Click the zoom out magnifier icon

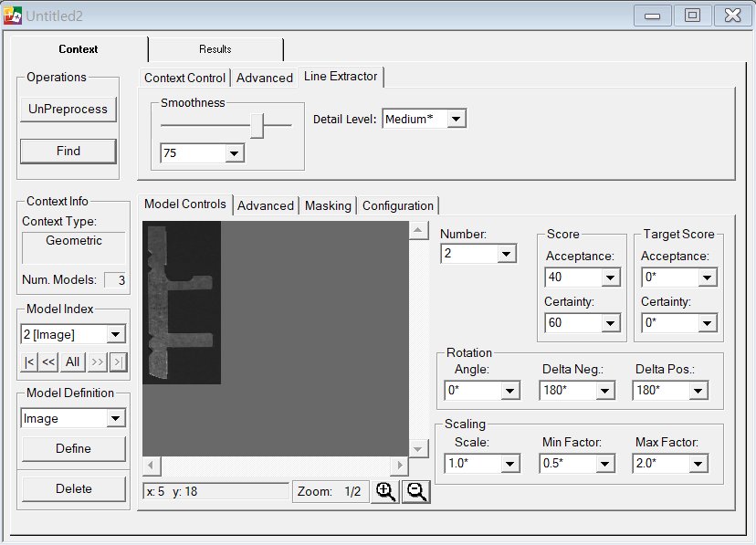click(x=416, y=492)
